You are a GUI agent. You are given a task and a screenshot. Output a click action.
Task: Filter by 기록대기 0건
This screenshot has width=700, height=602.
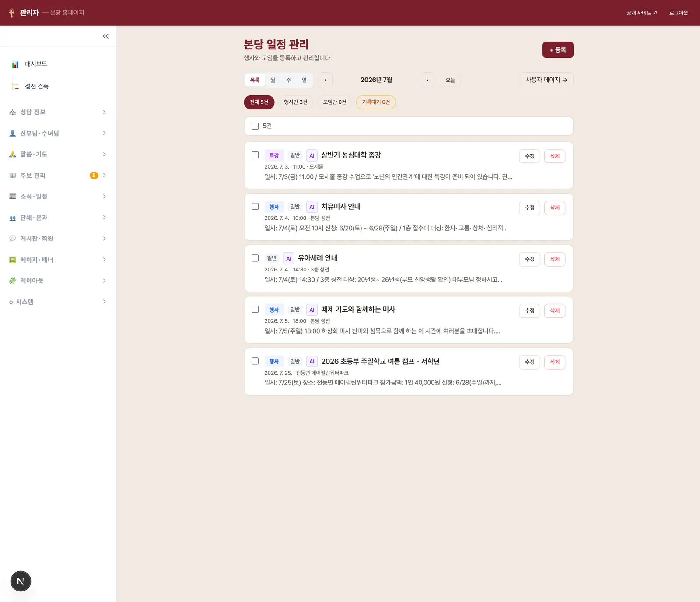pos(376,102)
